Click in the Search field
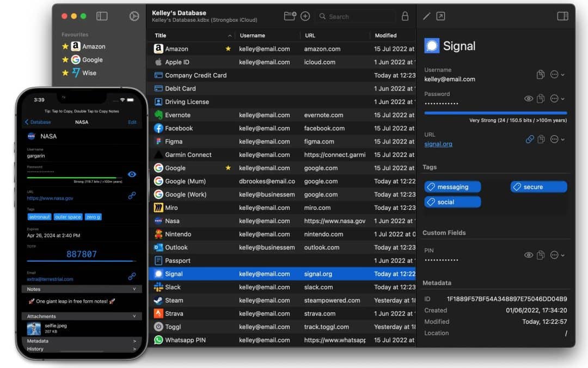The height and width of the screenshot is (368, 588). coord(359,17)
